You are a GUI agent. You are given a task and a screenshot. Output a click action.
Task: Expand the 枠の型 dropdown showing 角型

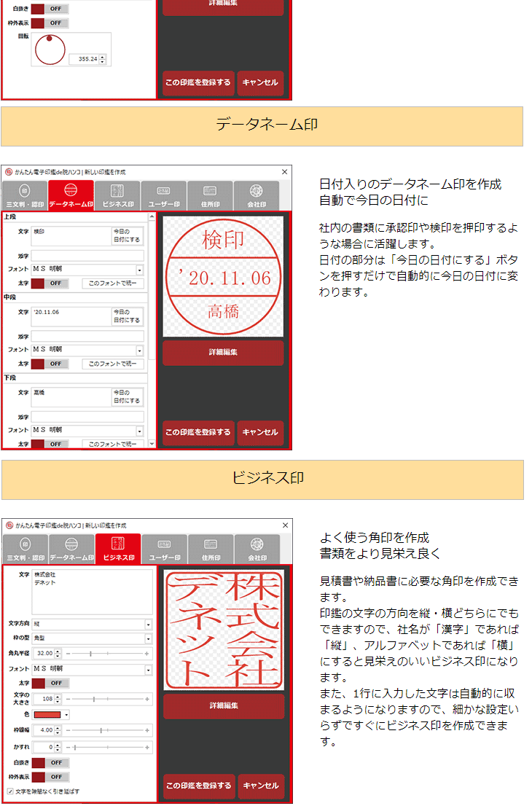(148, 638)
